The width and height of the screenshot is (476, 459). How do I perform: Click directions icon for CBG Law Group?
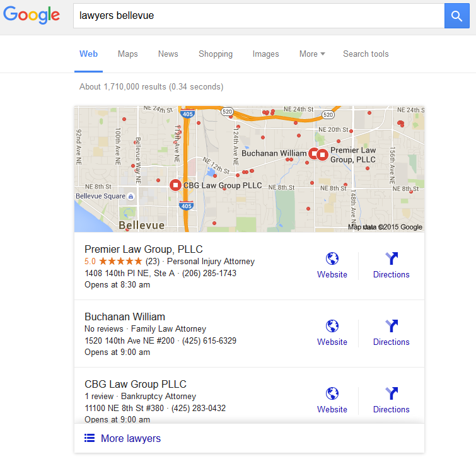[392, 393]
